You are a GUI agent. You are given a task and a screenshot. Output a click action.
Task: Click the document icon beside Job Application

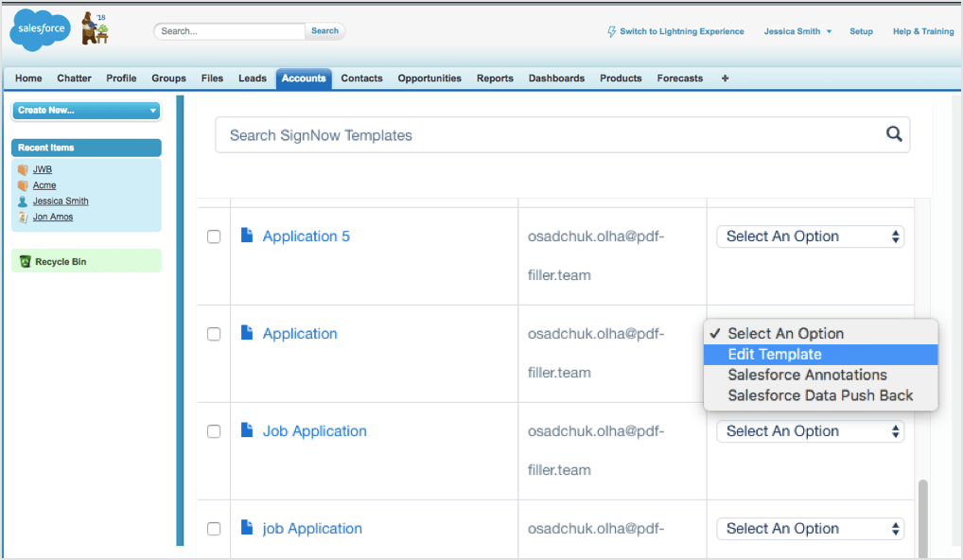coord(247,430)
